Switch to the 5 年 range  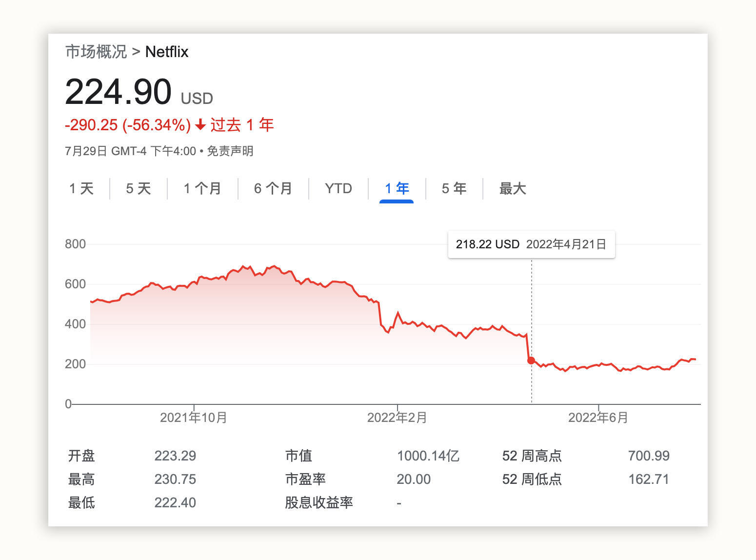(454, 188)
